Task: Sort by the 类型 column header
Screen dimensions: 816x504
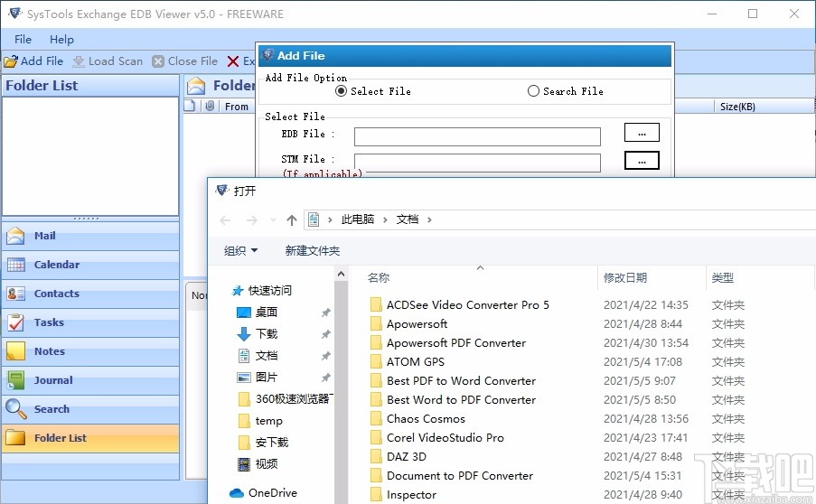Action: coord(723,278)
